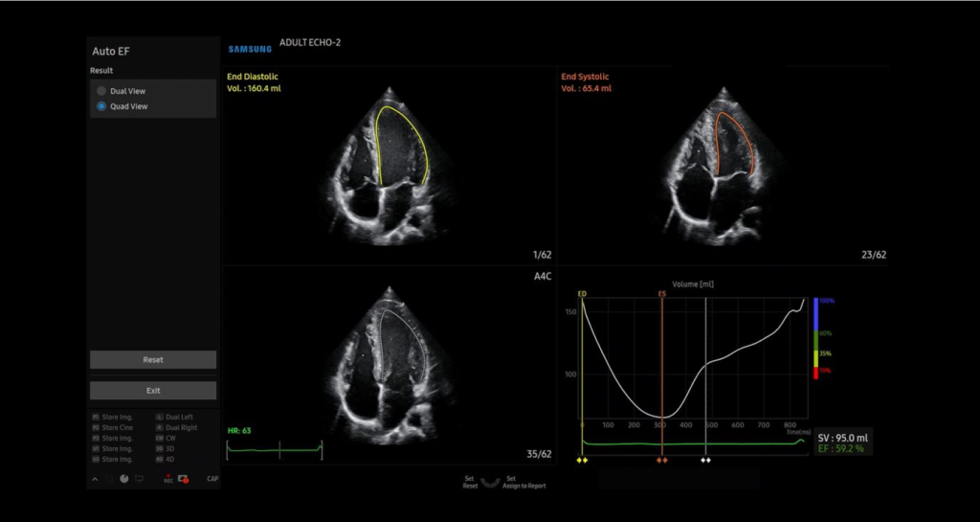Click the yellow ED label above the graph
The width and height of the screenshot is (980, 522).
click(582, 293)
